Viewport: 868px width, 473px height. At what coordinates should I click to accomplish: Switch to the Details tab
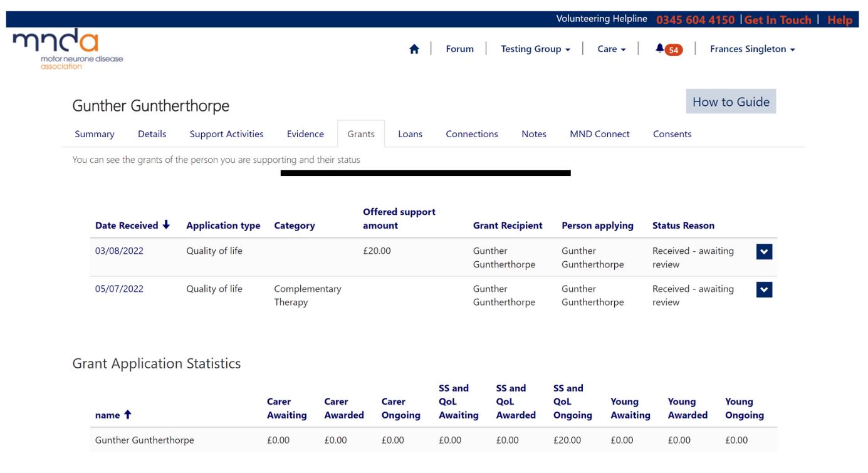[152, 134]
